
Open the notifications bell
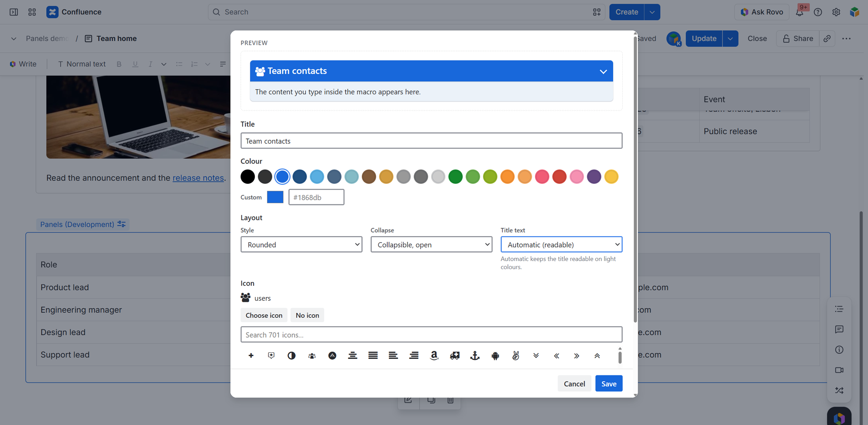point(800,12)
